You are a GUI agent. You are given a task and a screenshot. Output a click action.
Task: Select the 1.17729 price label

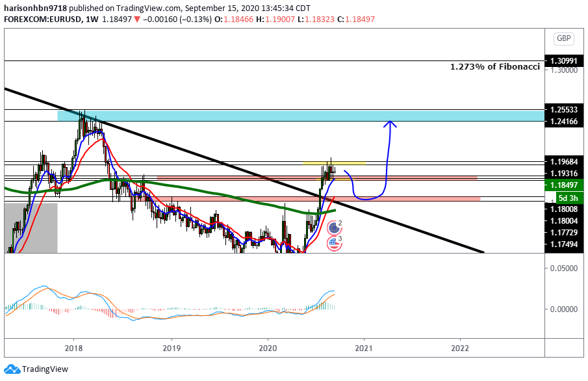563,233
